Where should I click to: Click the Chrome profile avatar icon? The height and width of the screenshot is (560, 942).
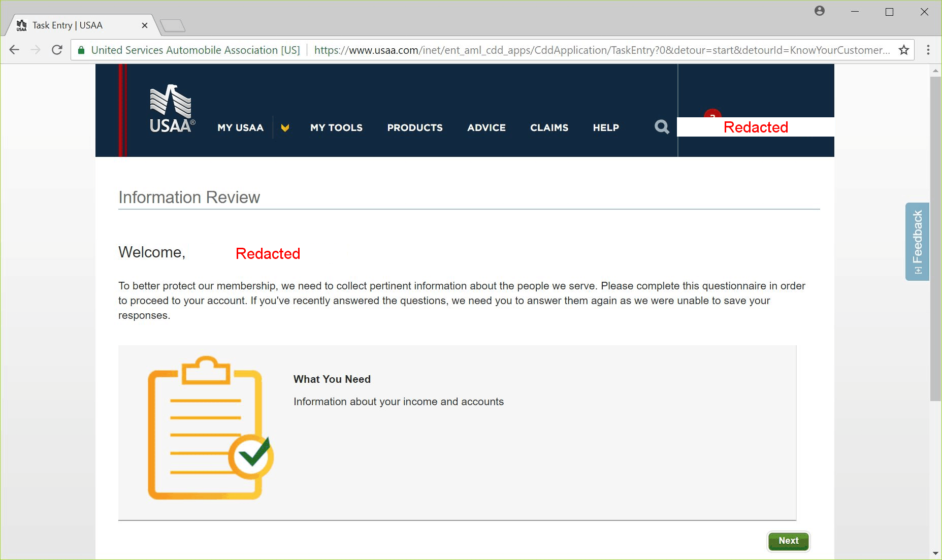click(820, 11)
